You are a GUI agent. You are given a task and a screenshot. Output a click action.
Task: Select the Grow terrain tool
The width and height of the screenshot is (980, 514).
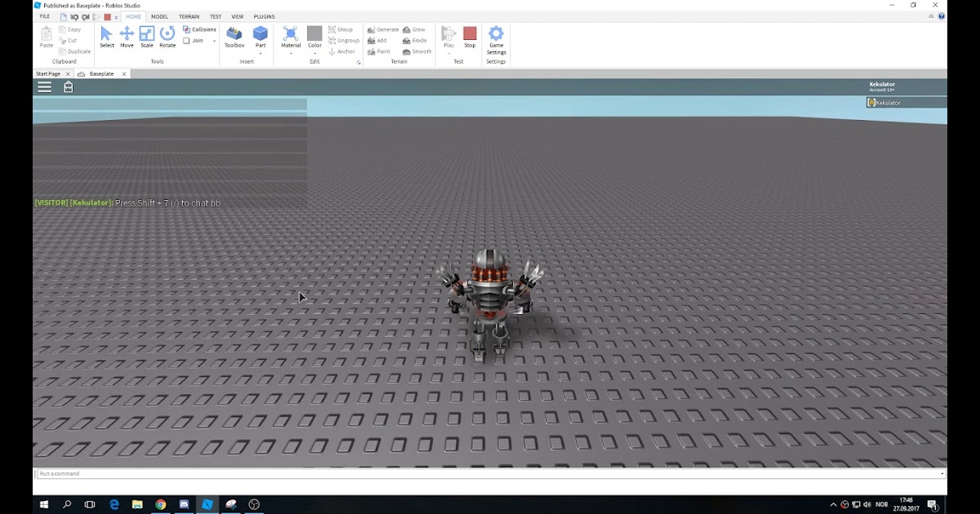(x=414, y=29)
